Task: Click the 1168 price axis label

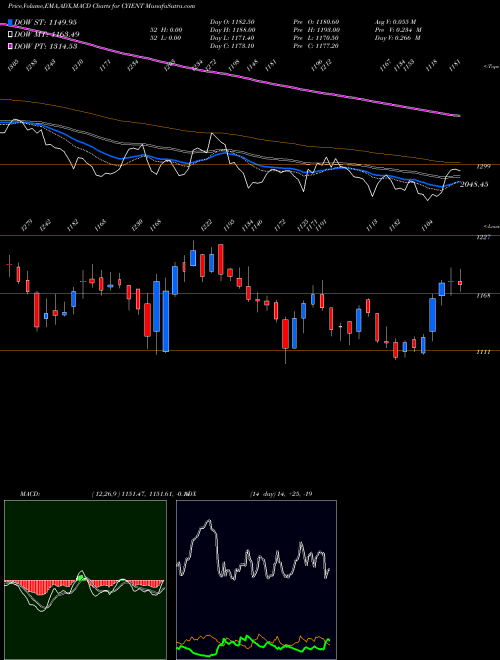Action: 484,296
